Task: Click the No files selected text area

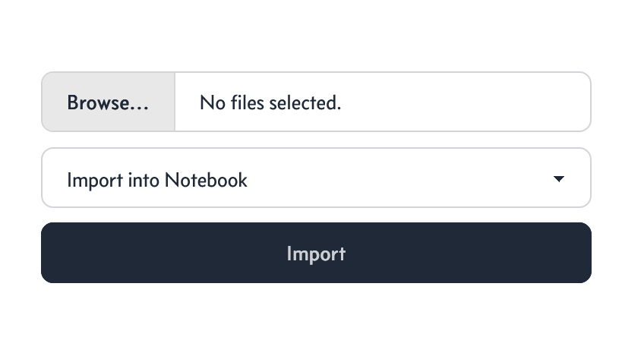Action: 383,102
